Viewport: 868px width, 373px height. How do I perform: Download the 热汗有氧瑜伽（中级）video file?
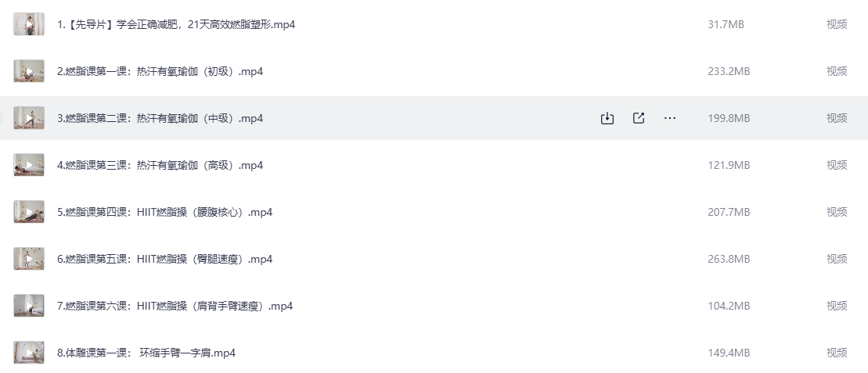(607, 118)
